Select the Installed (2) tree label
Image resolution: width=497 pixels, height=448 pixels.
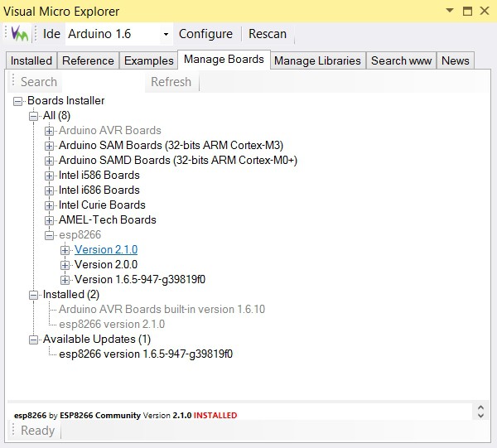(x=71, y=294)
